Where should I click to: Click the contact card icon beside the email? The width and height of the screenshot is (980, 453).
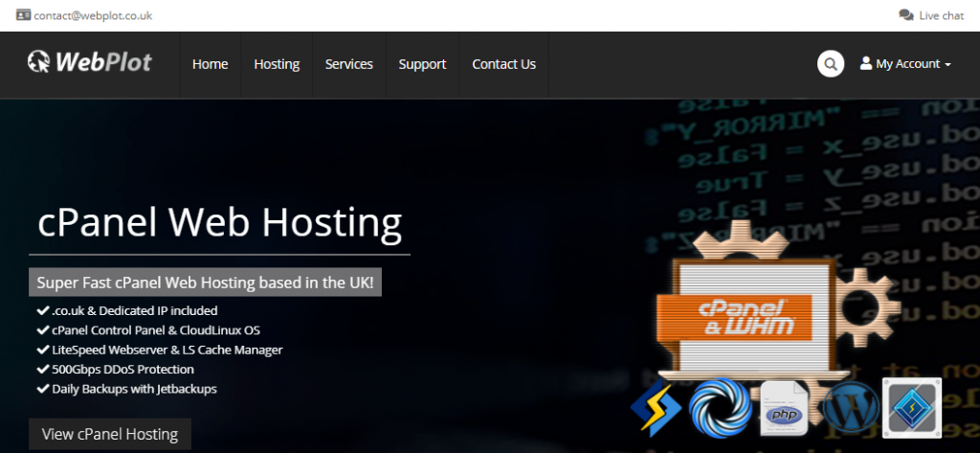[x=23, y=15]
